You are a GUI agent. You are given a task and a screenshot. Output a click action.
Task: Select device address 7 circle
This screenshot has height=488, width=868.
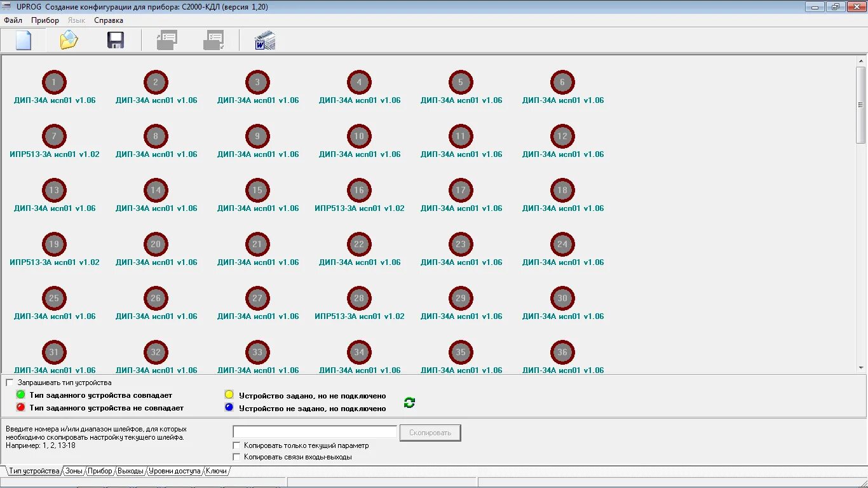54,136
